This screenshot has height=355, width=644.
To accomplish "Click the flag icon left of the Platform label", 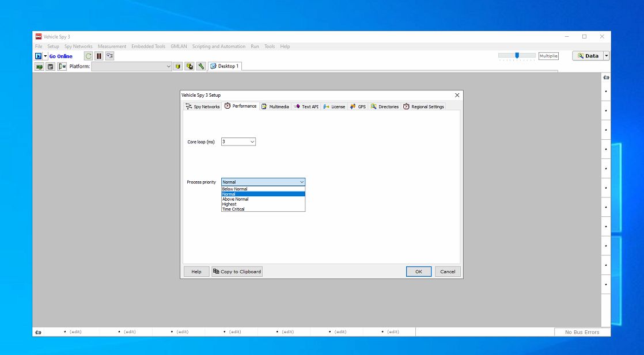I will point(62,67).
